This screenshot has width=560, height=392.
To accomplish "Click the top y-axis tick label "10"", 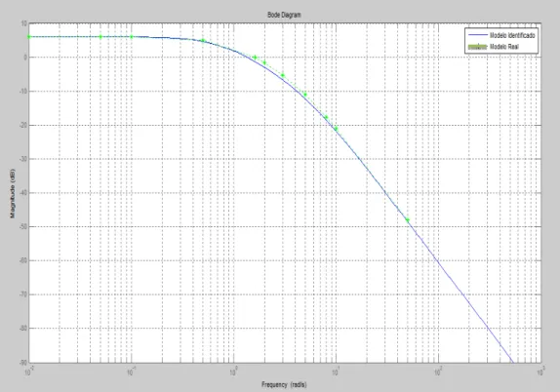I will [24, 23].
